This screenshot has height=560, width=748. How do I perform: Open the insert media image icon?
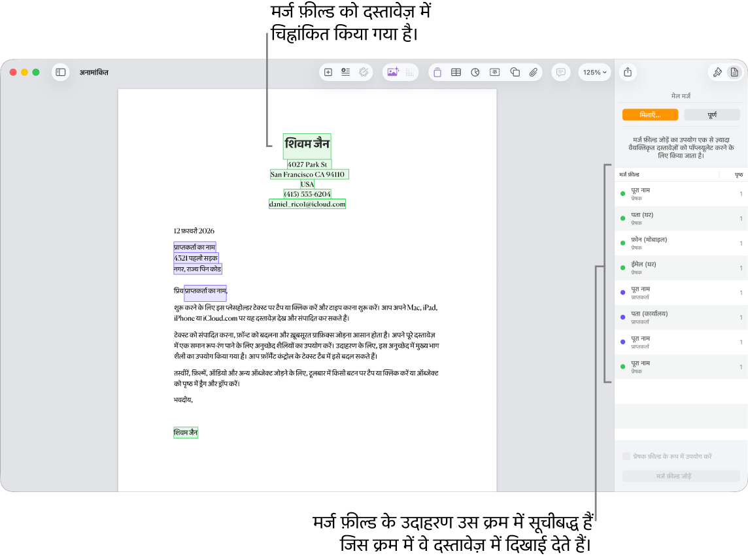pyautogui.click(x=392, y=73)
